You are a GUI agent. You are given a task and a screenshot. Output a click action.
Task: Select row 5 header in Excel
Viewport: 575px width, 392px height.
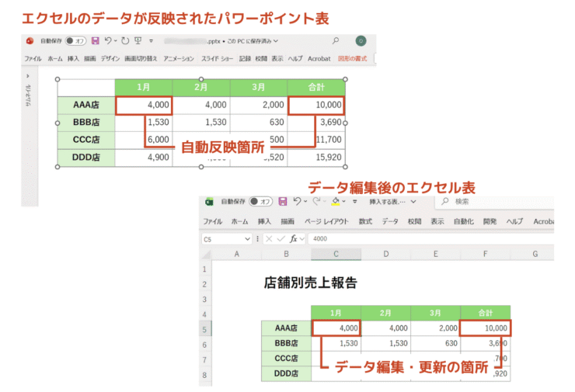[205, 329]
